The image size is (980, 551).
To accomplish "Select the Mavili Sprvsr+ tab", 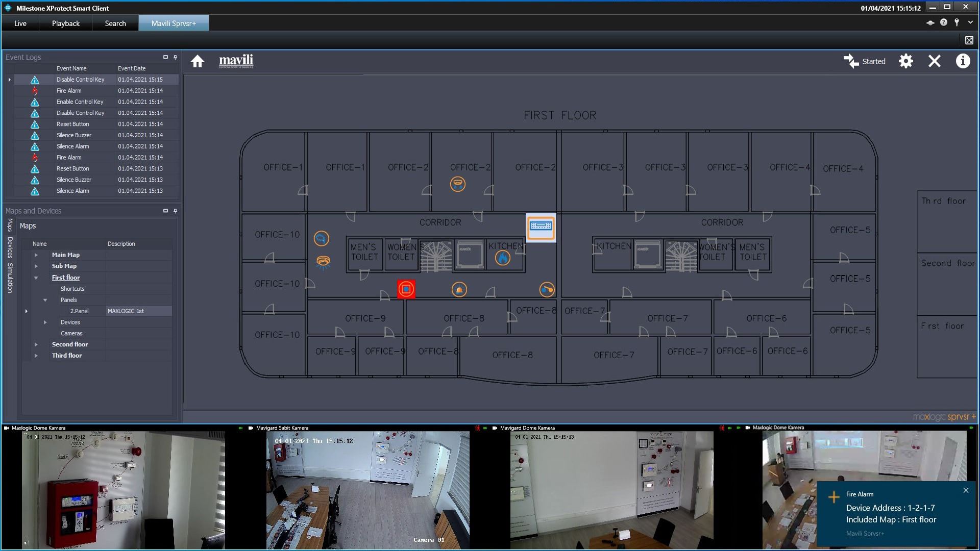I will click(x=174, y=23).
